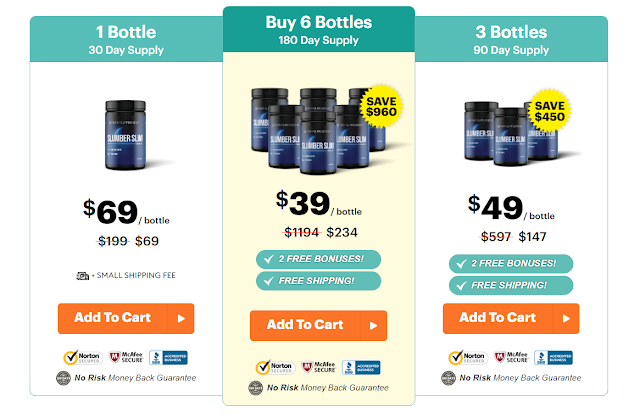Click the arrow on the 3 Bottles Add To Cart button

click(x=565, y=318)
